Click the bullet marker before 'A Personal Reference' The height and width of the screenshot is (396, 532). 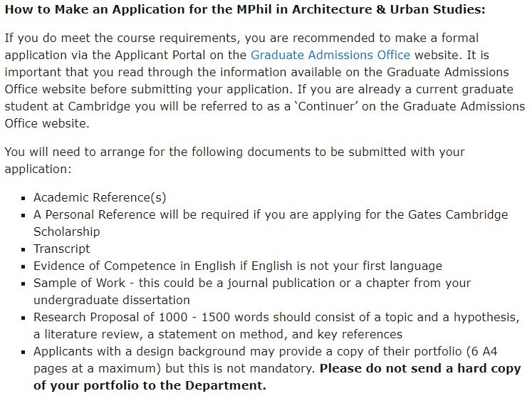click(23, 215)
